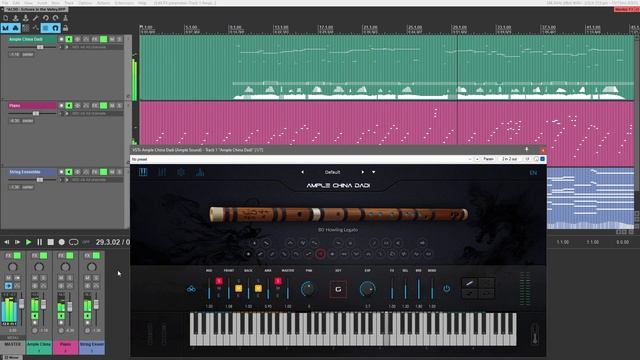Screen dimensions: 640x360
Task: Open the Edit menu
Action: (16, 2)
